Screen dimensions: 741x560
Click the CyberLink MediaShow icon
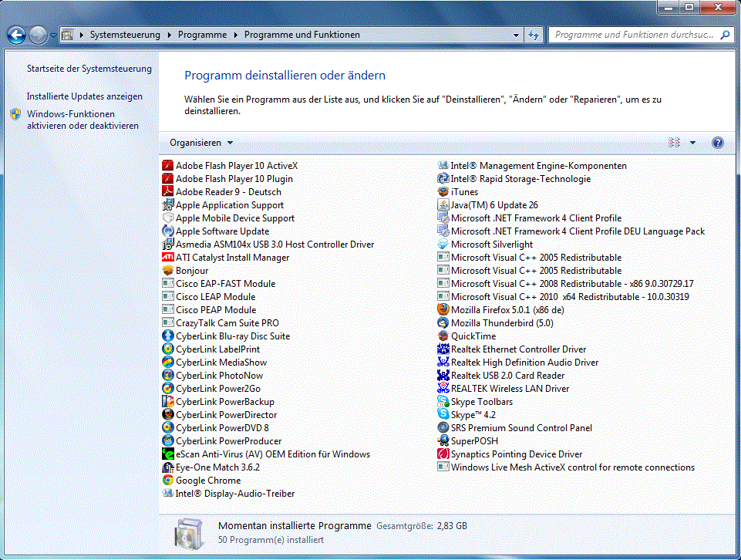click(x=168, y=362)
